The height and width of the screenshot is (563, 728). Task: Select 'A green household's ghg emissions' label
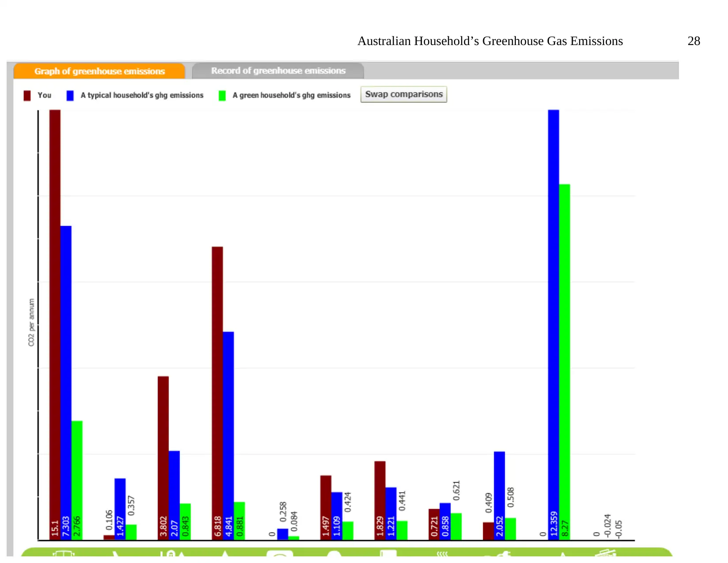point(292,95)
